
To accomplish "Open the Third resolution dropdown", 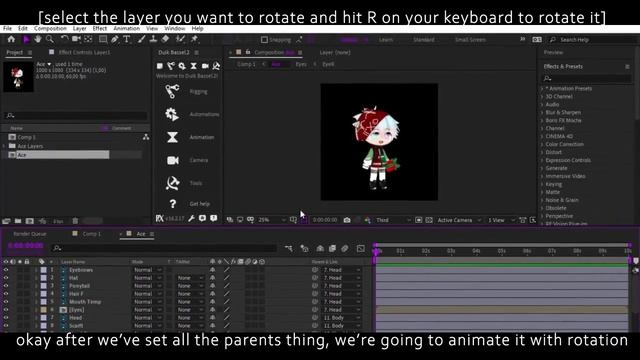I will click(x=393, y=220).
